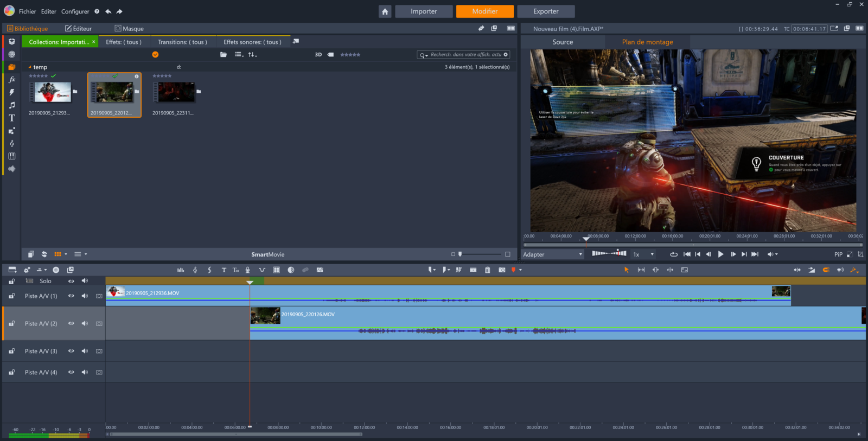Open timeline settings gear icon
Screen dimensions: 868x441
[x=27, y=270]
